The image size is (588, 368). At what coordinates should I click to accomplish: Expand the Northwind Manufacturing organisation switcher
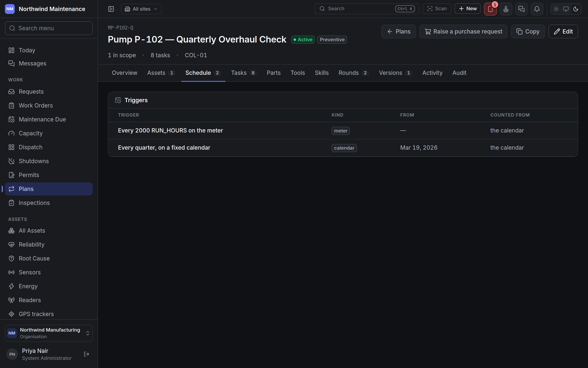tap(49, 333)
